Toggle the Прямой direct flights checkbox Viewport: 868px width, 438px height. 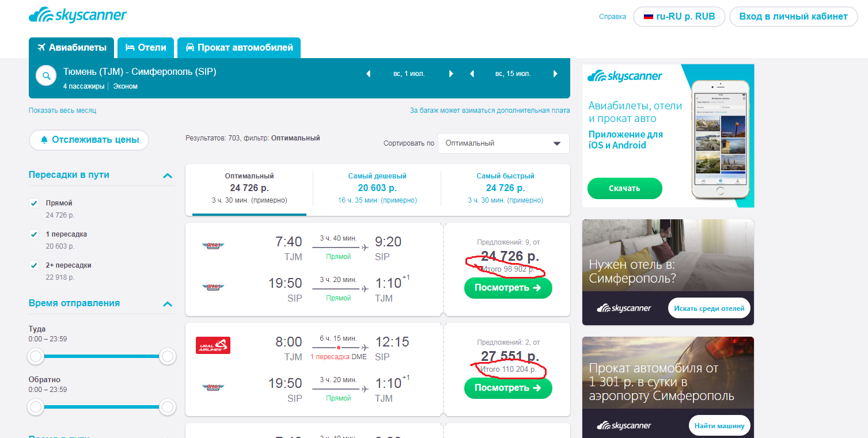[x=34, y=203]
